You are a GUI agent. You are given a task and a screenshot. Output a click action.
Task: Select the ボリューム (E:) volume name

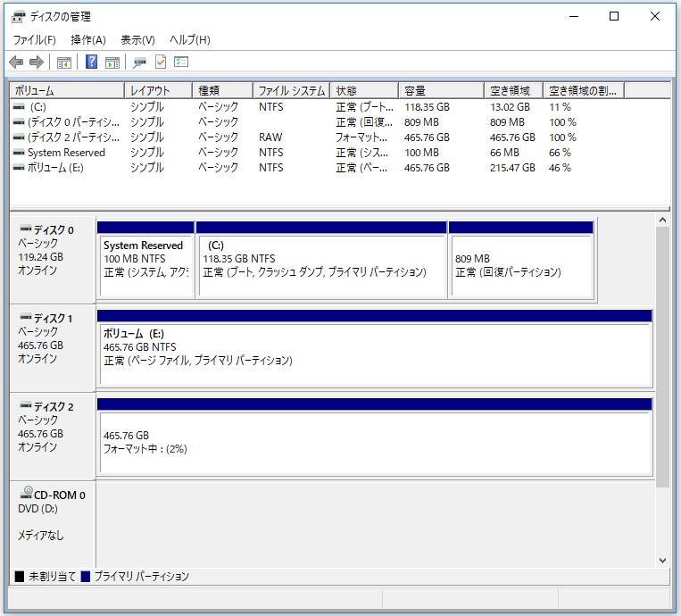coord(55,168)
